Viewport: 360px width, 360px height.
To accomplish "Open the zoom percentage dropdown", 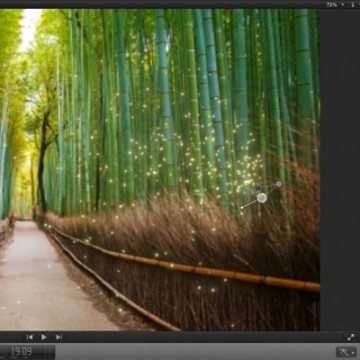I will coord(335,4).
